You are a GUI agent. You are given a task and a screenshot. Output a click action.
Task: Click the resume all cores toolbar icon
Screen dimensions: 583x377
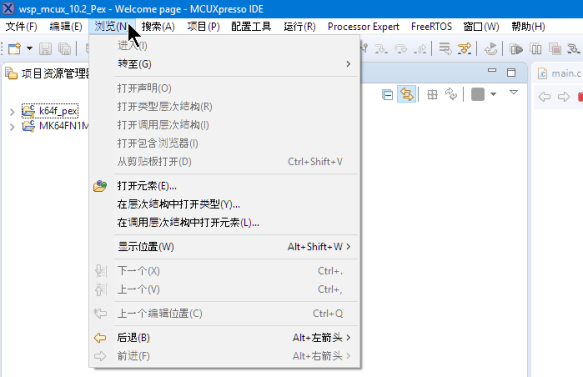[x=516, y=49]
